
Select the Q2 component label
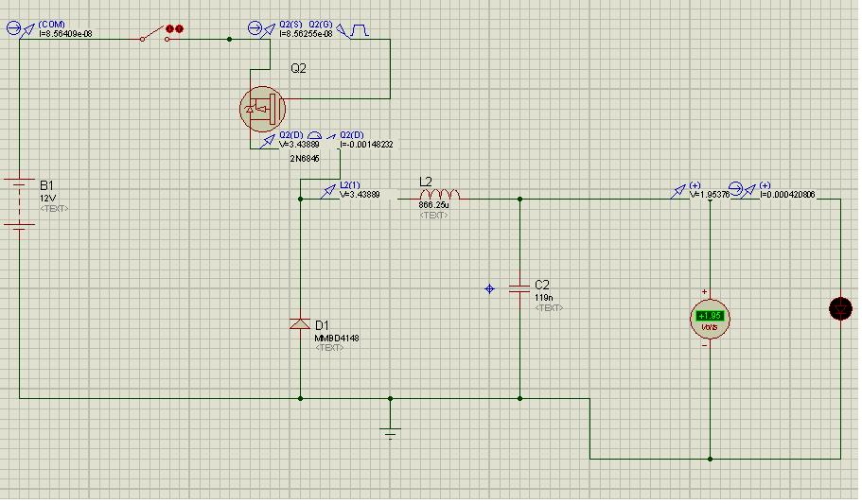click(298, 68)
